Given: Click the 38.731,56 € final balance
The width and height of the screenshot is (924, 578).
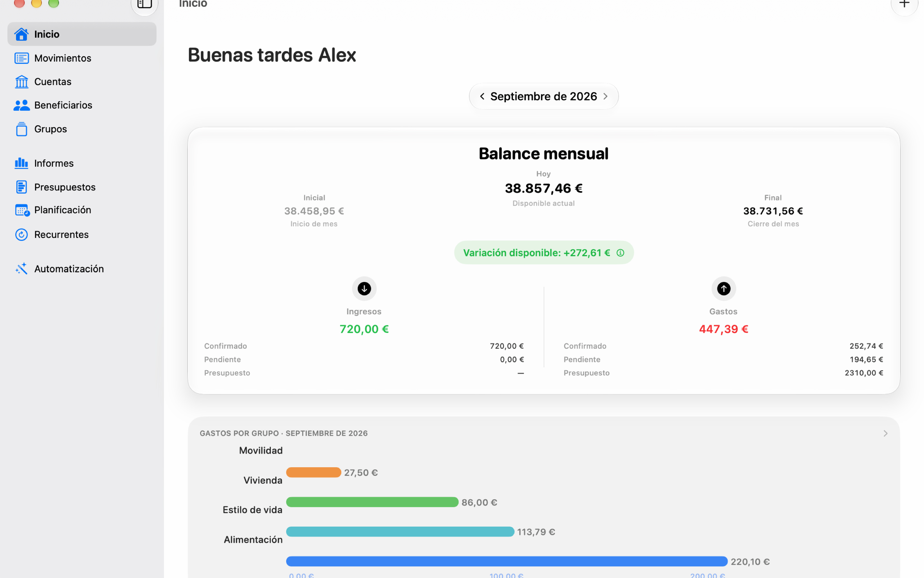Looking at the screenshot, I should pyautogui.click(x=773, y=211).
